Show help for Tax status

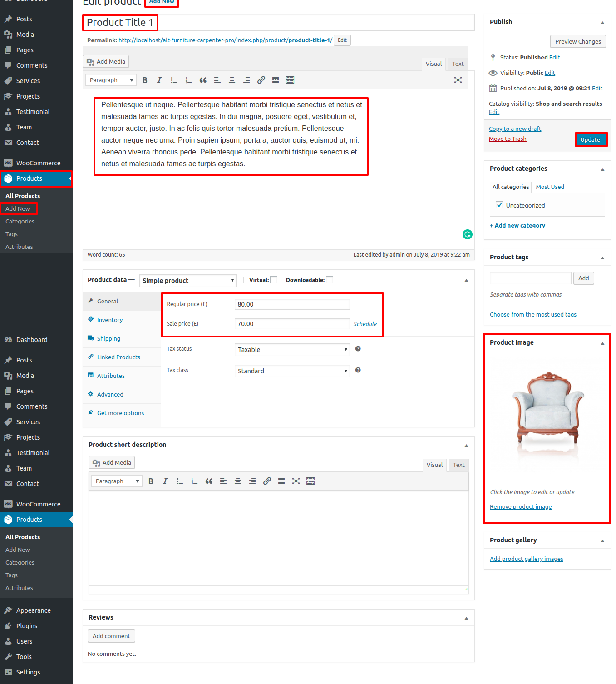coord(358,349)
